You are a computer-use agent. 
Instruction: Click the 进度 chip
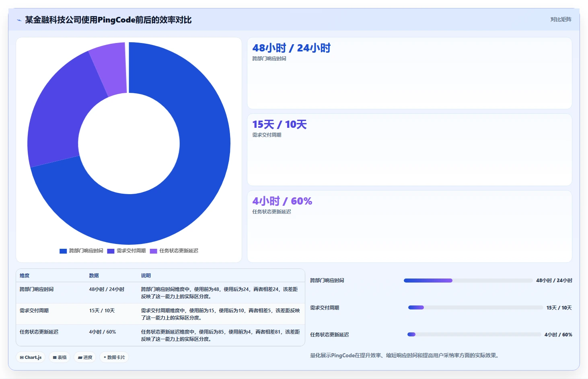point(85,357)
